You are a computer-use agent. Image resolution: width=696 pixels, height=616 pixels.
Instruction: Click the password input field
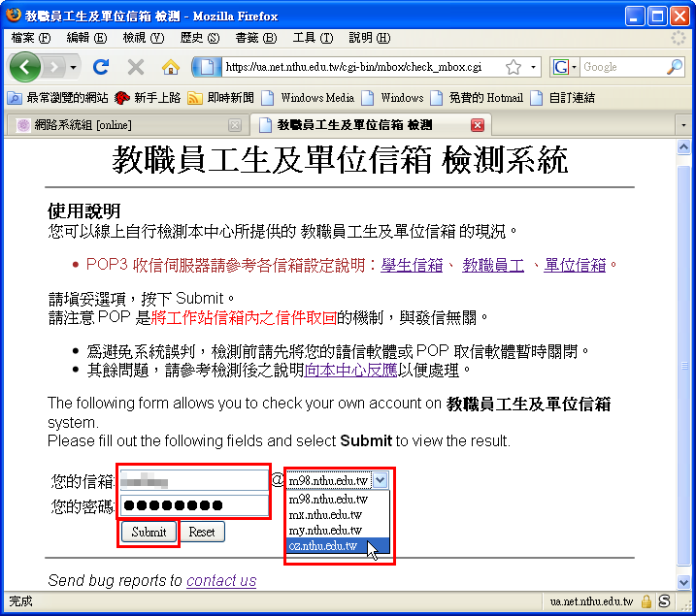tap(193, 505)
